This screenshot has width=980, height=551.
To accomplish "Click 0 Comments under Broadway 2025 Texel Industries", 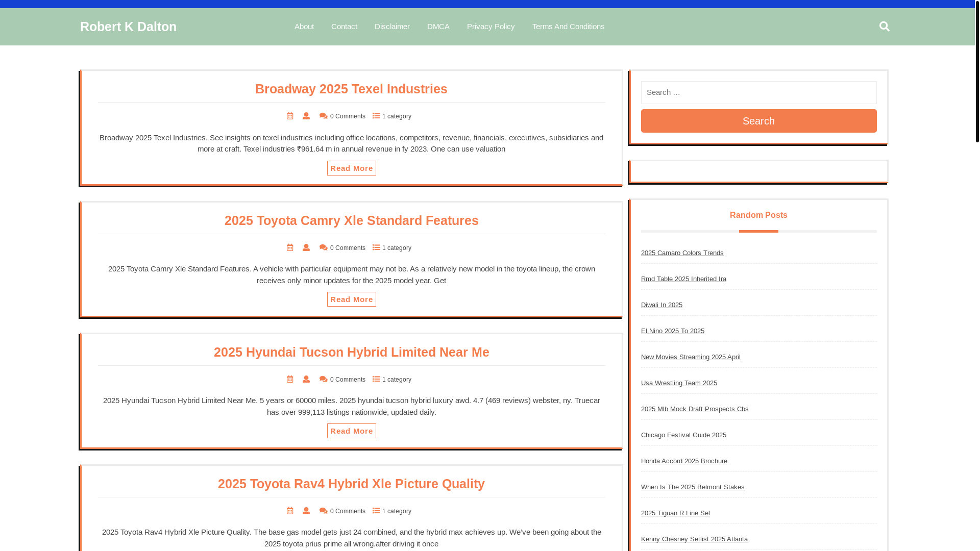I will tap(348, 117).
